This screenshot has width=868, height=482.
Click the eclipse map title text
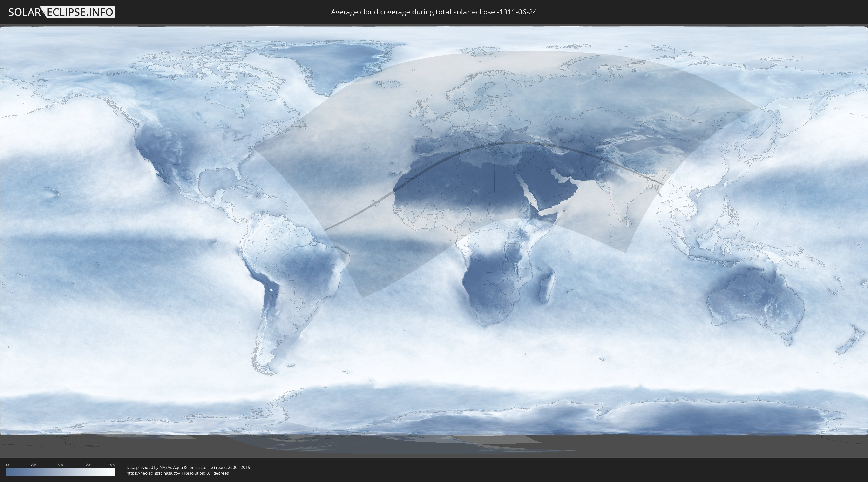434,12
